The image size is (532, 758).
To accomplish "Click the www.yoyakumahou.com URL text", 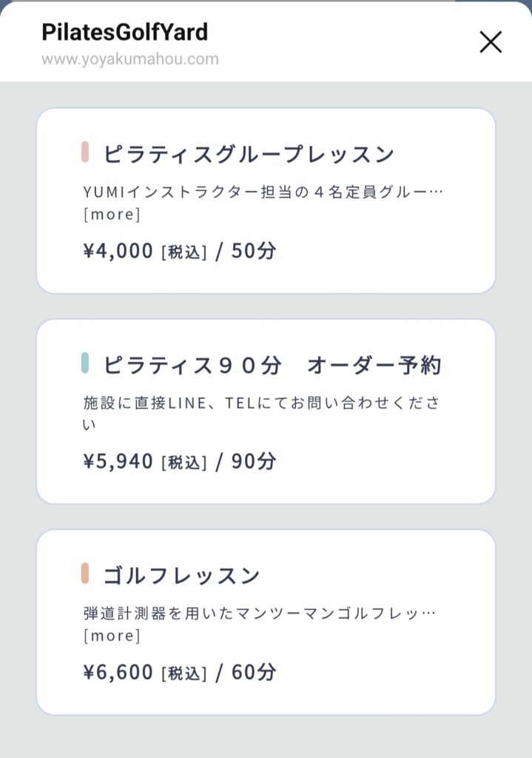I will pyautogui.click(x=130, y=59).
